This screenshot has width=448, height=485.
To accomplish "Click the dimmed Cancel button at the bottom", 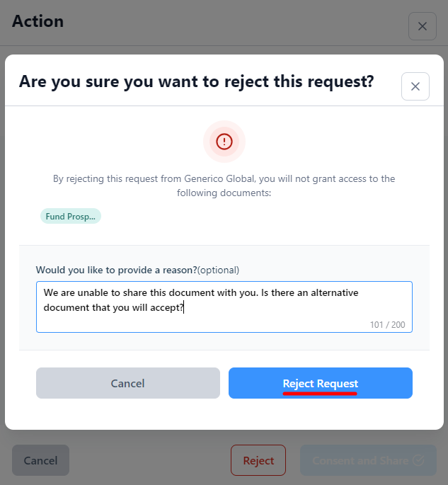I will click(x=40, y=460).
